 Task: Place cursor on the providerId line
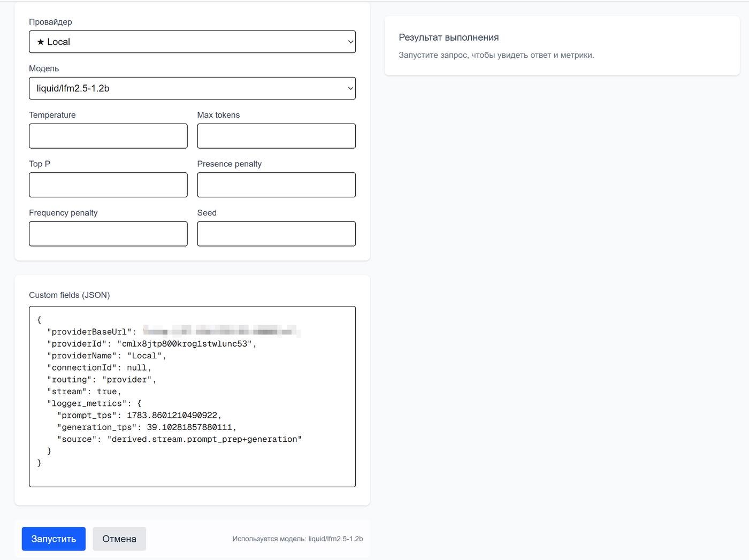coord(151,344)
